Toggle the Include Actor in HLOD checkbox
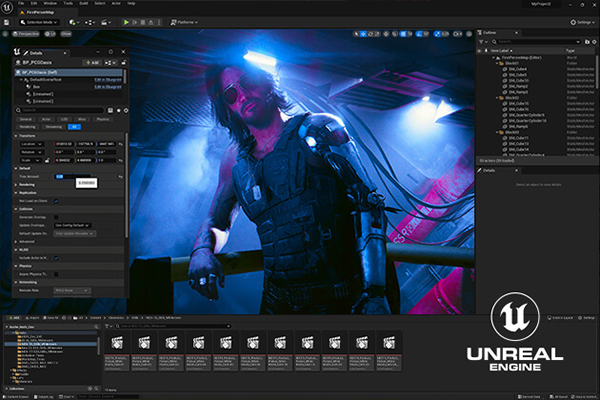The height and width of the screenshot is (400, 600). point(56,257)
